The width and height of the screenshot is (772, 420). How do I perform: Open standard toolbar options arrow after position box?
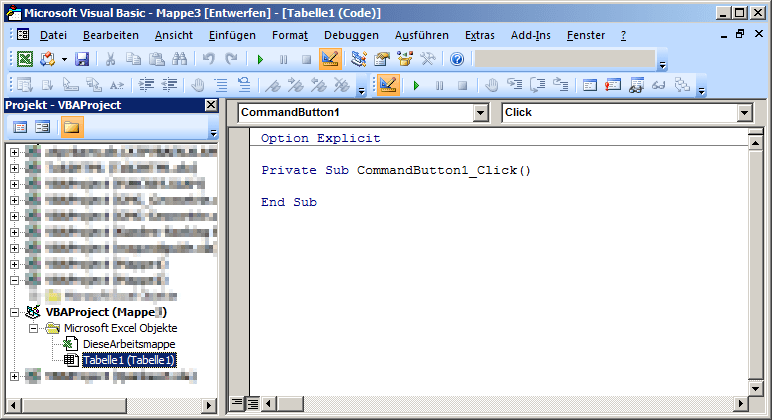(662, 65)
